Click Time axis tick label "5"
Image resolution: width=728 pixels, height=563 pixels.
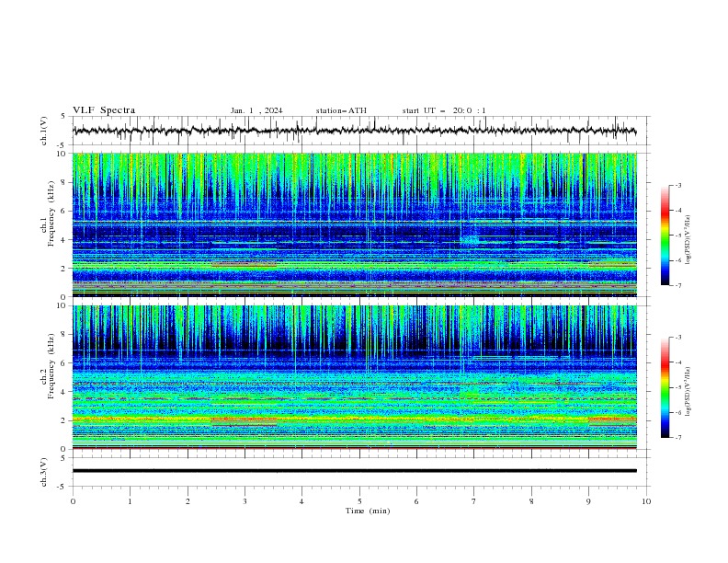click(x=359, y=501)
